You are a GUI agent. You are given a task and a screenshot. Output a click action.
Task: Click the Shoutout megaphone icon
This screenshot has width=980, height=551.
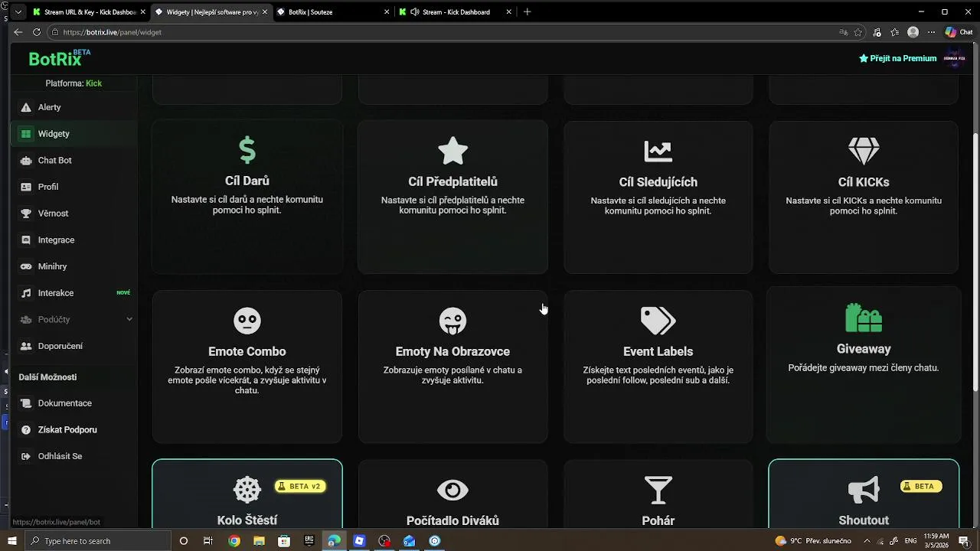pyautogui.click(x=864, y=490)
